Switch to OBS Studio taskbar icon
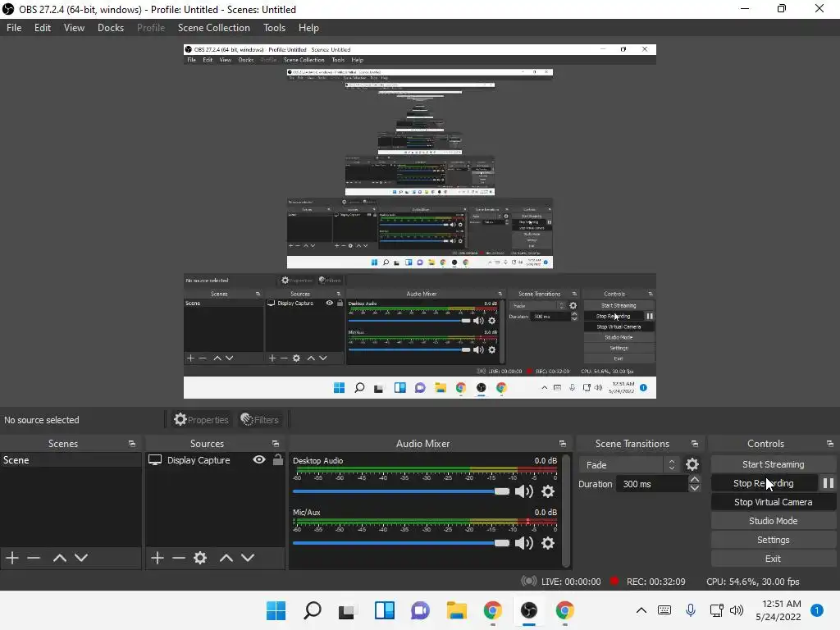 click(529, 610)
